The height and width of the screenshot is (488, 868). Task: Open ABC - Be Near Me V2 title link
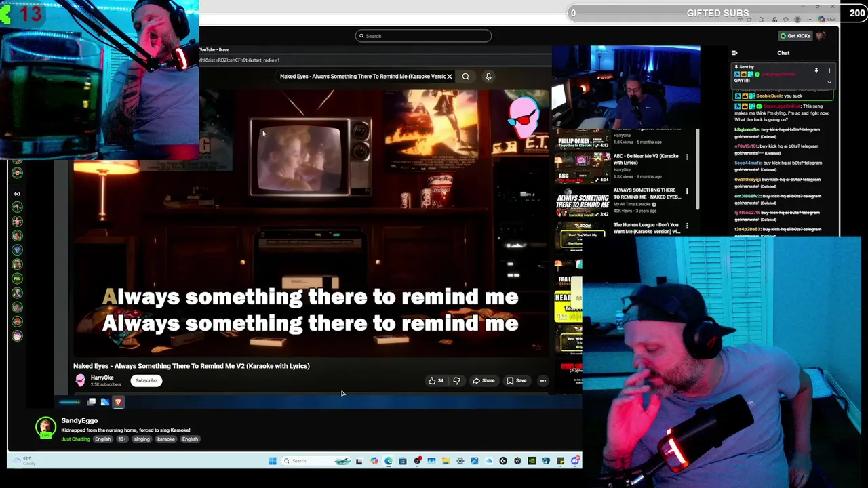(x=646, y=159)
